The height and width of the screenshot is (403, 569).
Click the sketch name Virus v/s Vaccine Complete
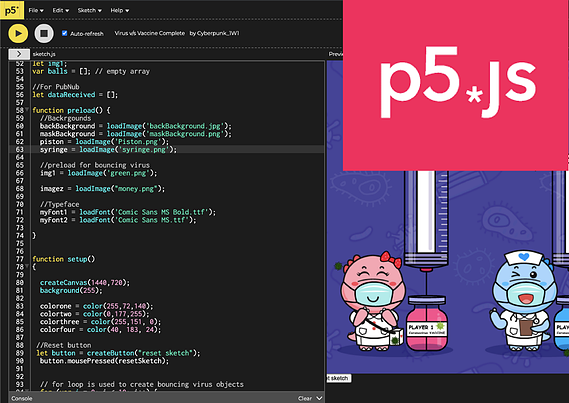pyautogui.click(x=150, y=33)
